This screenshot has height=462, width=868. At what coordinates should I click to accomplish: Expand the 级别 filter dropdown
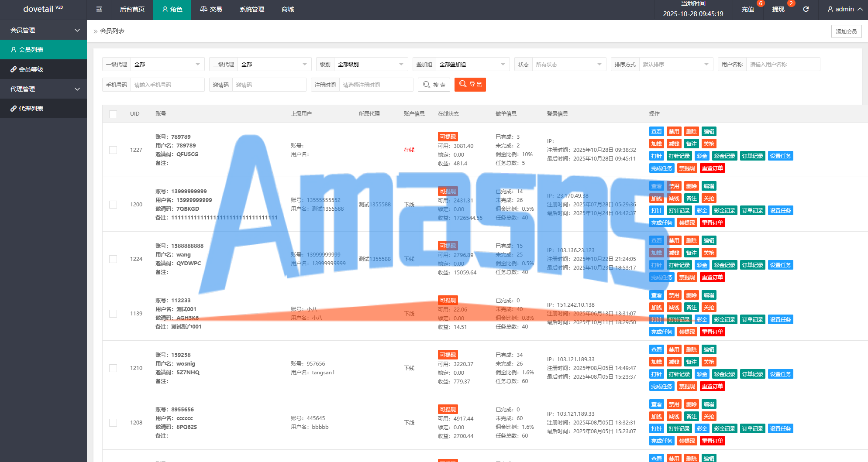pyautogui.click(x=371, y=64)
